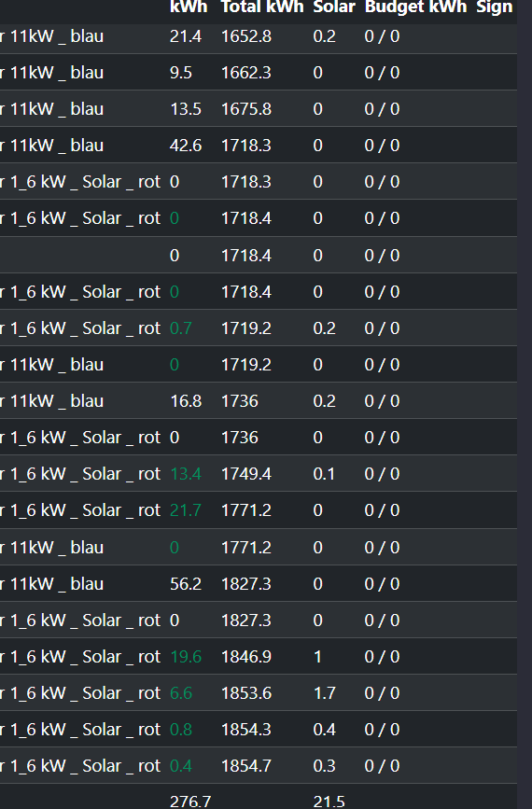Image resolution: width=532 pixels, height=809 pixels.
Task: Select the 16.8 kWh blau row value
Action: tap(185, 401)
